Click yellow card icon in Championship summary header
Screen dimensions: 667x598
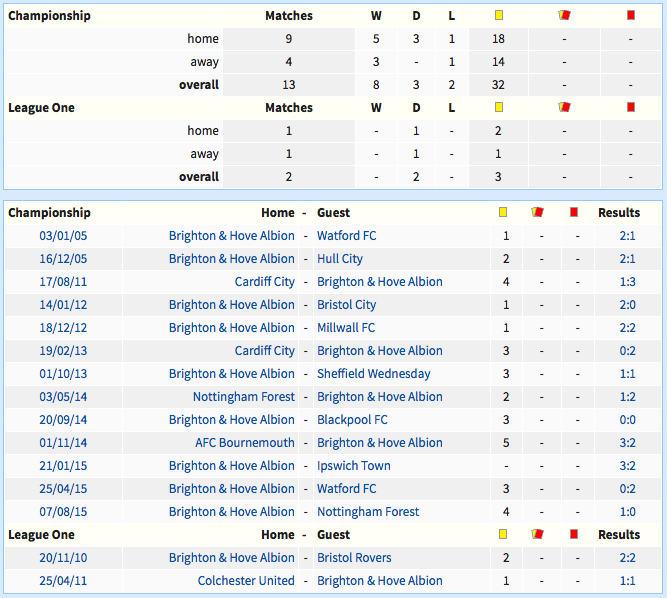click(499, 15)
